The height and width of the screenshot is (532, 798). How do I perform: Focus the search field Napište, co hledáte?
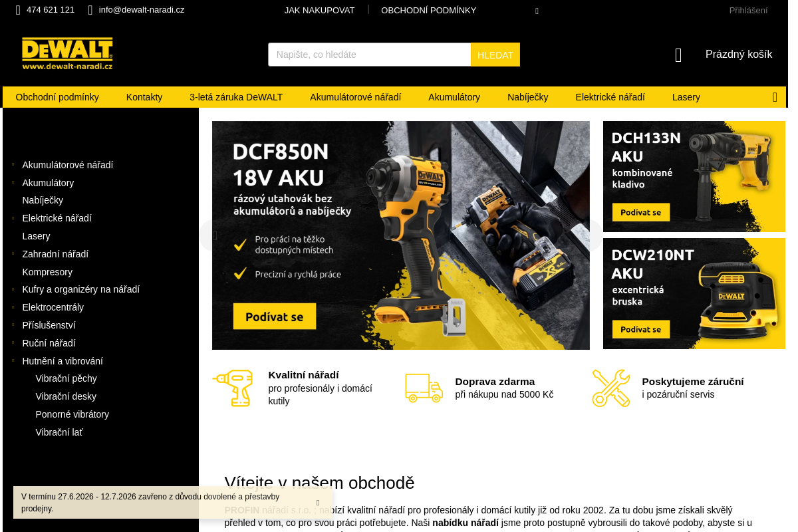tap(370, 55)
